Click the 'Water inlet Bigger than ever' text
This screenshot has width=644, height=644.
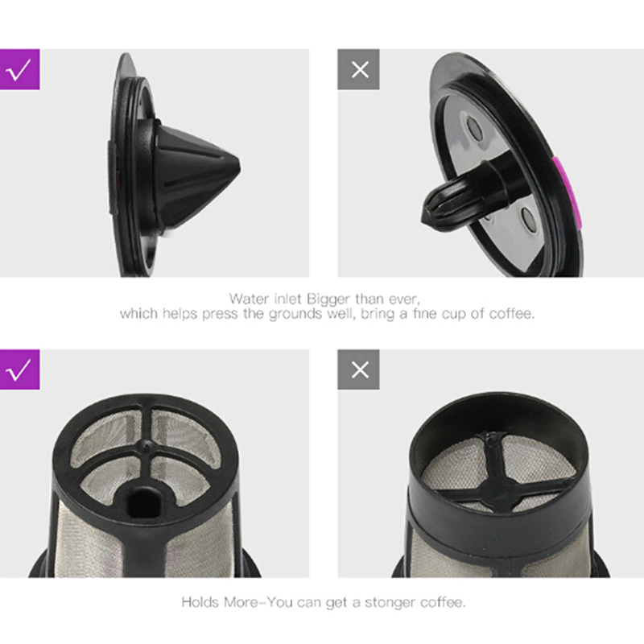coord(324,299)
